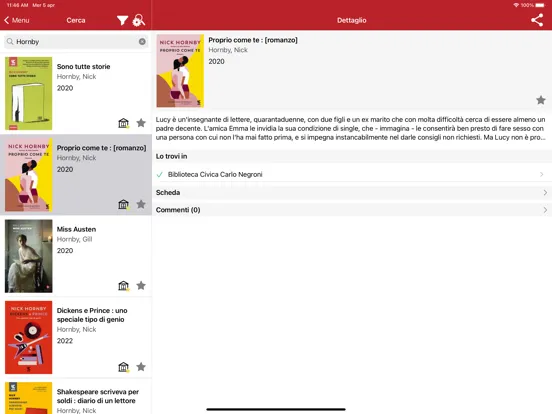This screenshot has height=414, width=552.
Task: Open the Scheda section
Action: point(352,193)
